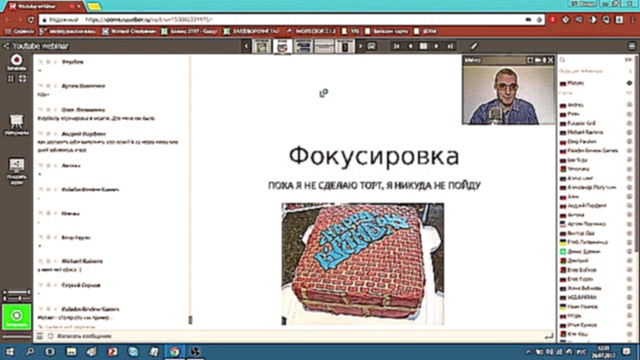Select the pencil drawing tool
Image resolution: width=640 pixels, height=360 pixels.
point(473,46)
